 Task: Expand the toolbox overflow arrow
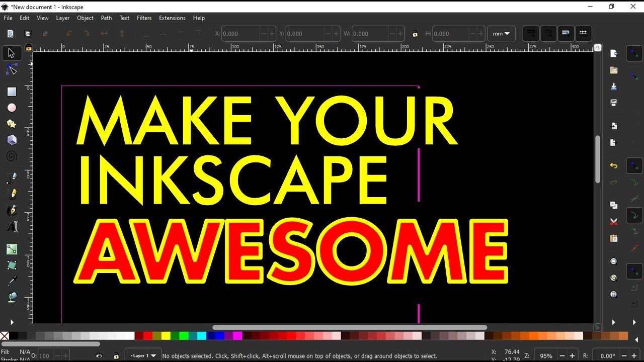tap(12, 322)
